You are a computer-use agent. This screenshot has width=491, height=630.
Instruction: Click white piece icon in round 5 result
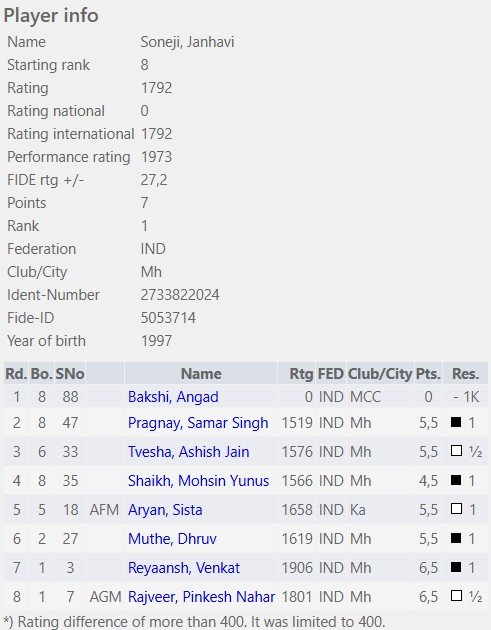click(456, 509)
